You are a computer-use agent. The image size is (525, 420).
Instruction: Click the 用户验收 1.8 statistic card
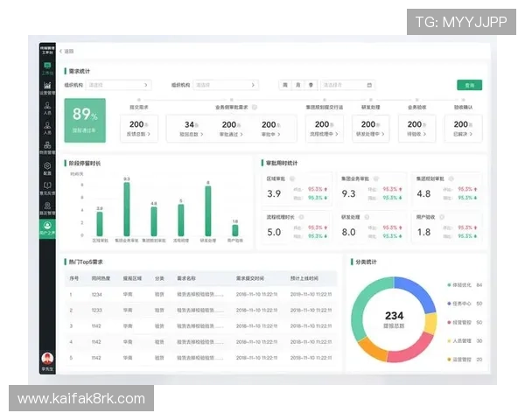point(446,227)
